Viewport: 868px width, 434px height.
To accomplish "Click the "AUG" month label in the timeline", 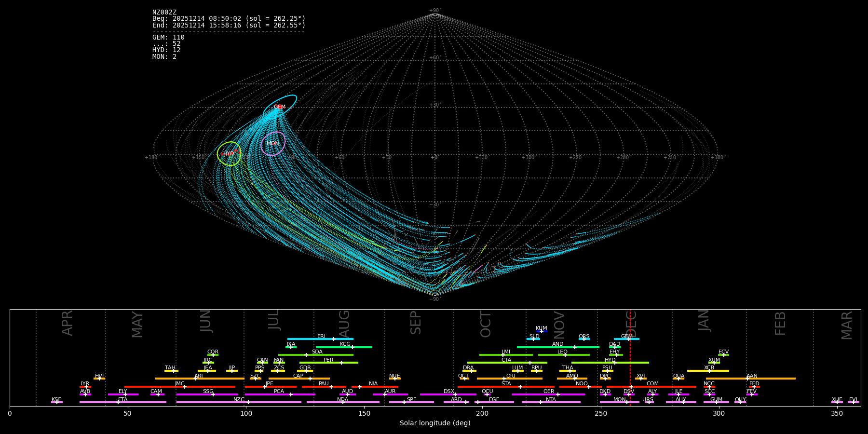I will point(344,324).
